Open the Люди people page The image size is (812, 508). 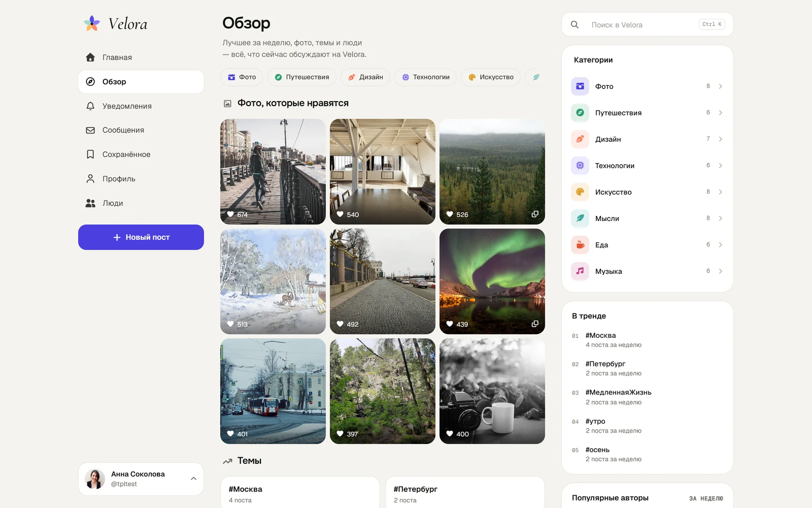(141, 203)
